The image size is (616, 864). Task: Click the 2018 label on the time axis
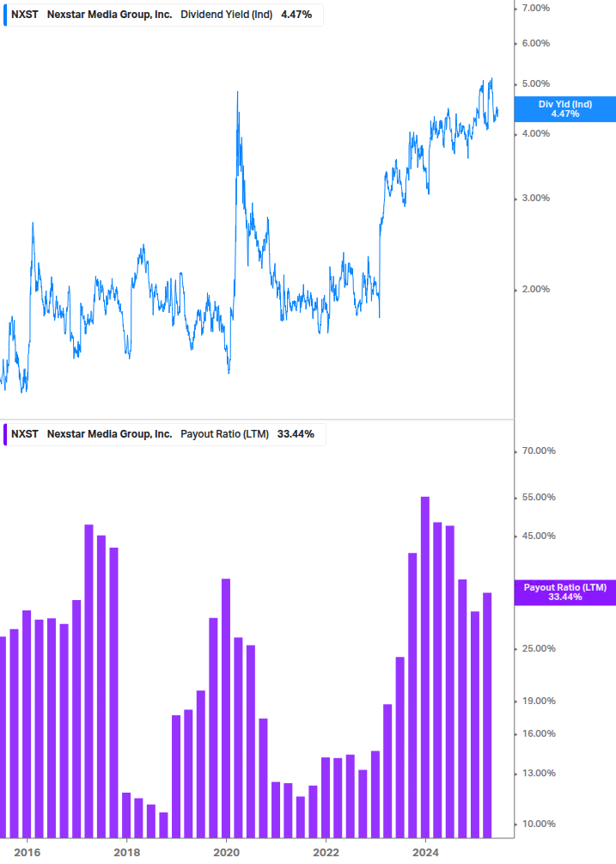click(x=126, y=853)
